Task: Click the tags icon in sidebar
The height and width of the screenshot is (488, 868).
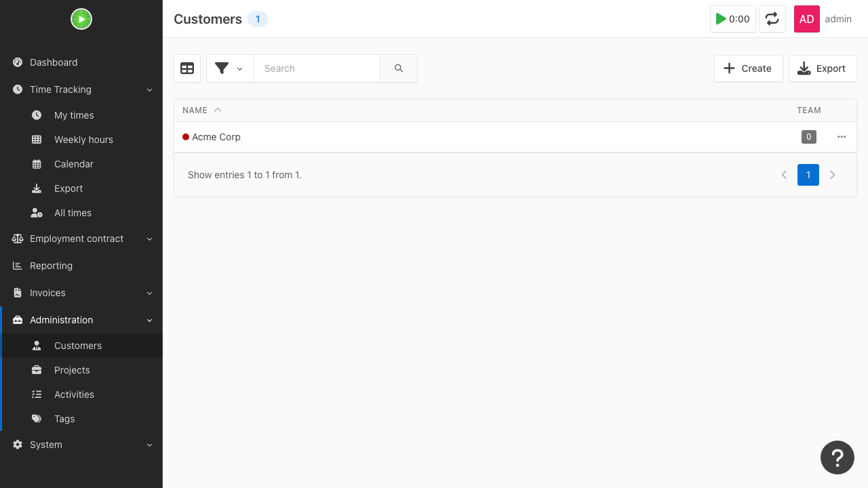Action: [x=37, y=419]
